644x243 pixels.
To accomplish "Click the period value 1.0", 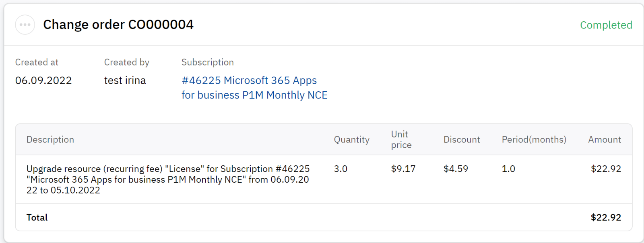I will 508,169.
